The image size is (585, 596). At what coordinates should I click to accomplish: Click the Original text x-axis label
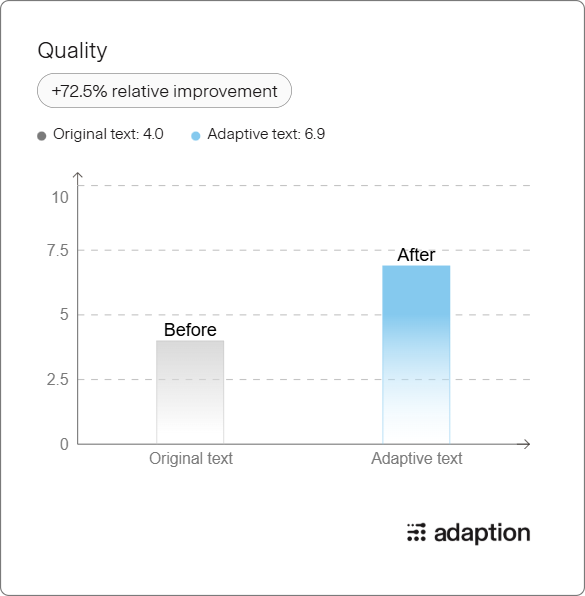(x=191, y=458)
